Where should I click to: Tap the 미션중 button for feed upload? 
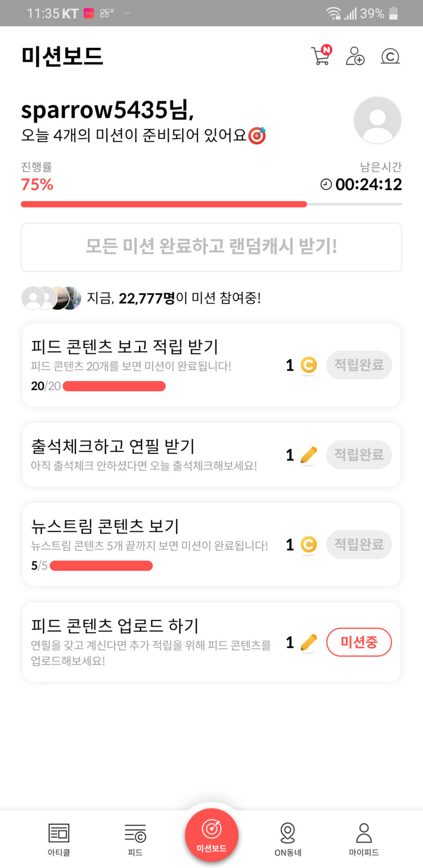coord(359,642)
